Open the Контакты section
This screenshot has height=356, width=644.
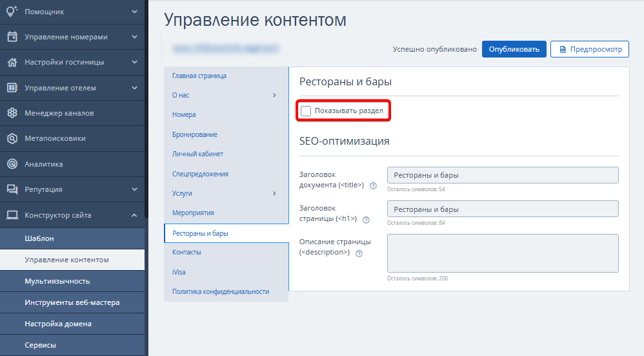click(186, 252)
